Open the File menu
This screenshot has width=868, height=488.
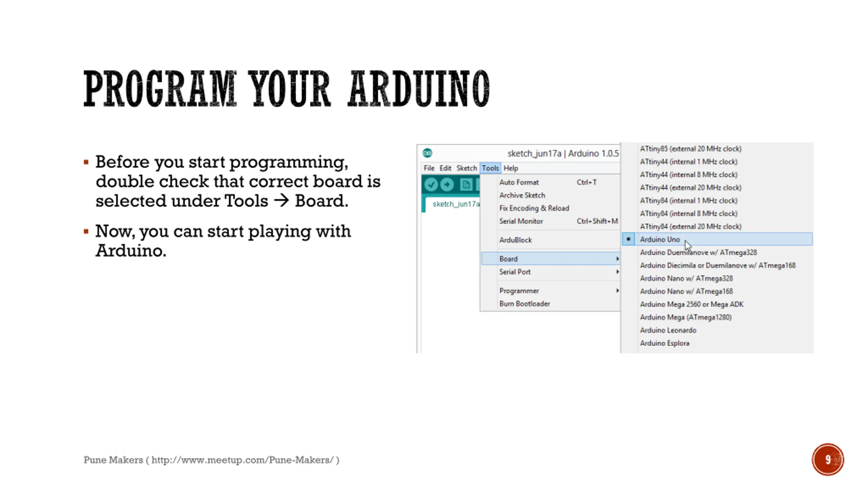click(x=429, y=168)
